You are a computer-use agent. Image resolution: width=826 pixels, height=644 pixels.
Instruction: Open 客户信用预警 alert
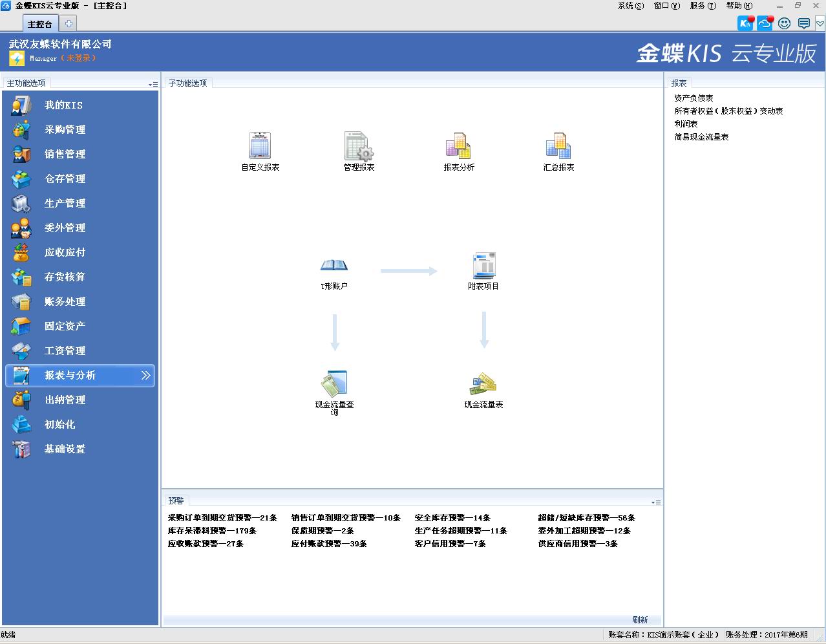(450, 544)
